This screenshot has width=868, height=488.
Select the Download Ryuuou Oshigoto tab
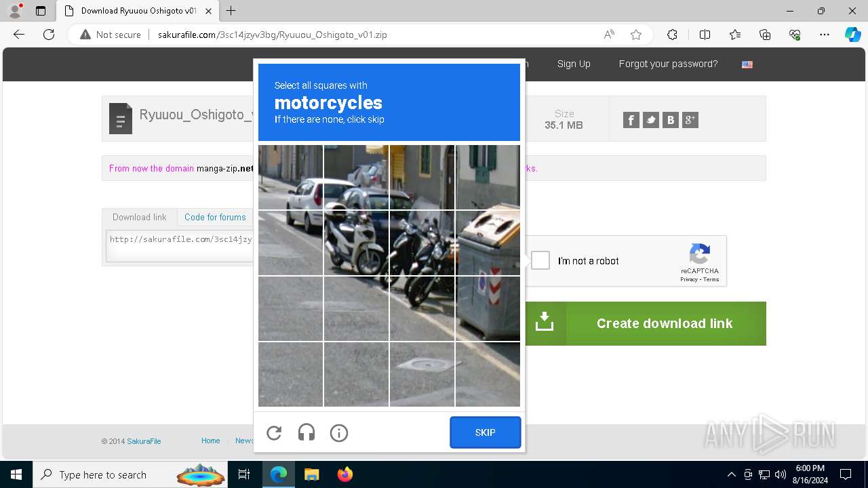tap(138, 11)
